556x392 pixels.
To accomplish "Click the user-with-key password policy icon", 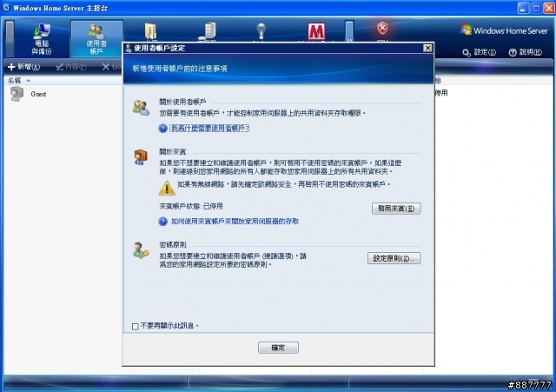I will [141, 250].
